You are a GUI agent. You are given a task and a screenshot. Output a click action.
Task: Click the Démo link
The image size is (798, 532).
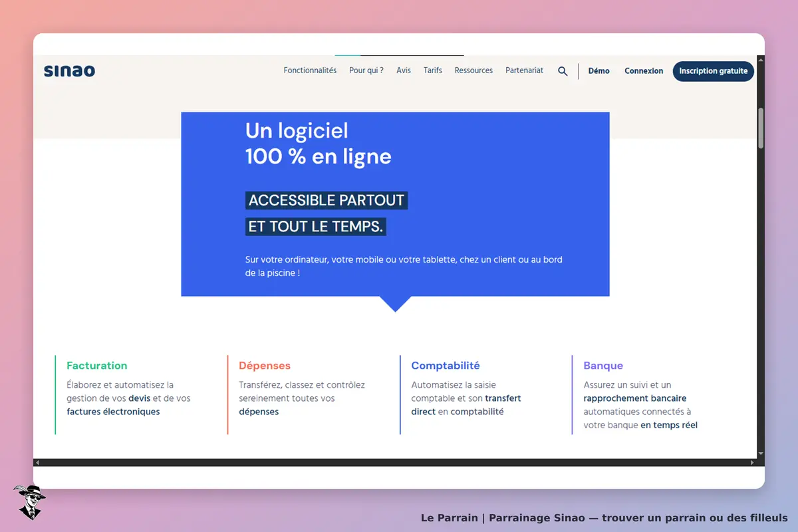pyautogui.click(x=599, y=71)
